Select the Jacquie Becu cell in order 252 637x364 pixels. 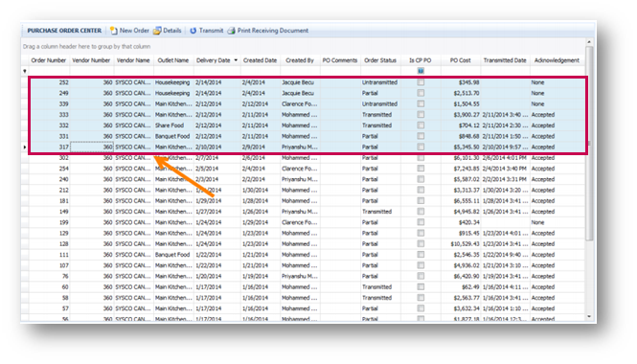[x=300, y=82]
